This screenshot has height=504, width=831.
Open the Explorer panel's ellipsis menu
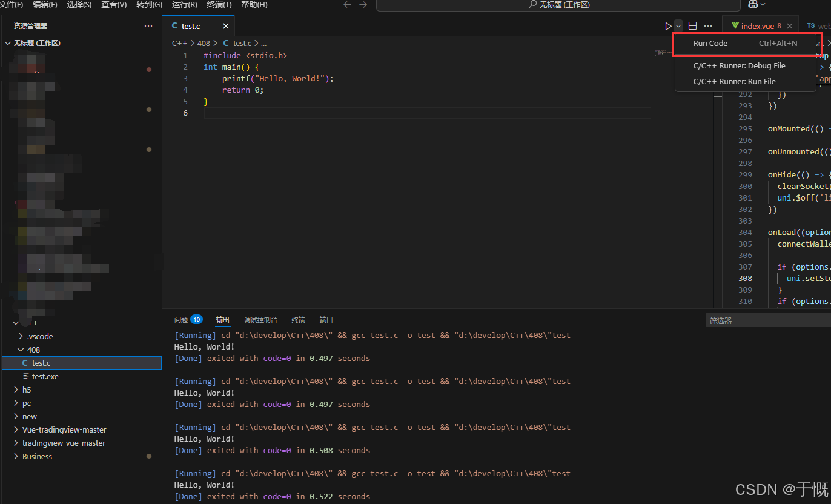click(148, 26)
